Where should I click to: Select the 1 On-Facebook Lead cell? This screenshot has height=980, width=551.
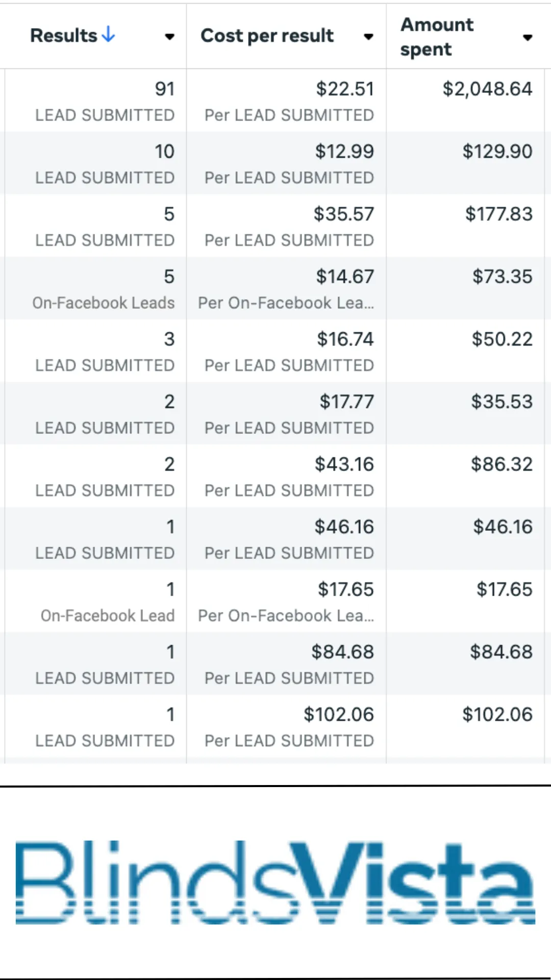click(x=107, y=602)
